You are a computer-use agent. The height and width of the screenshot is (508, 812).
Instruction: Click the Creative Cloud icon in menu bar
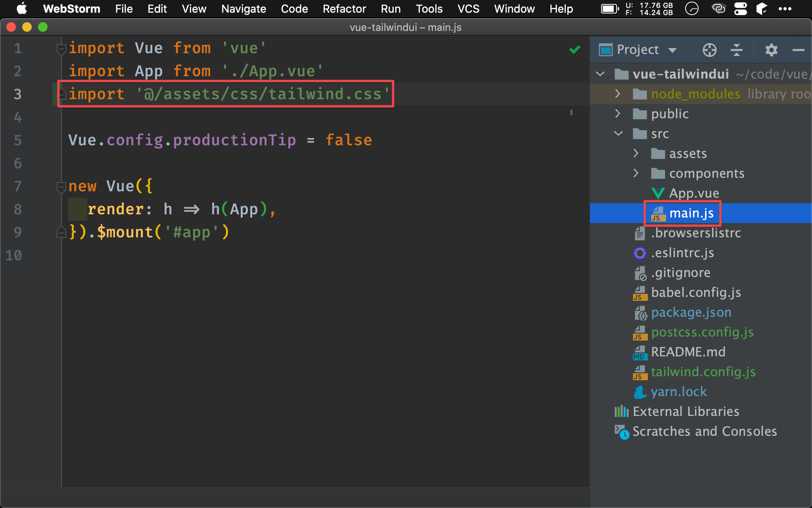[x=718, y=8]
